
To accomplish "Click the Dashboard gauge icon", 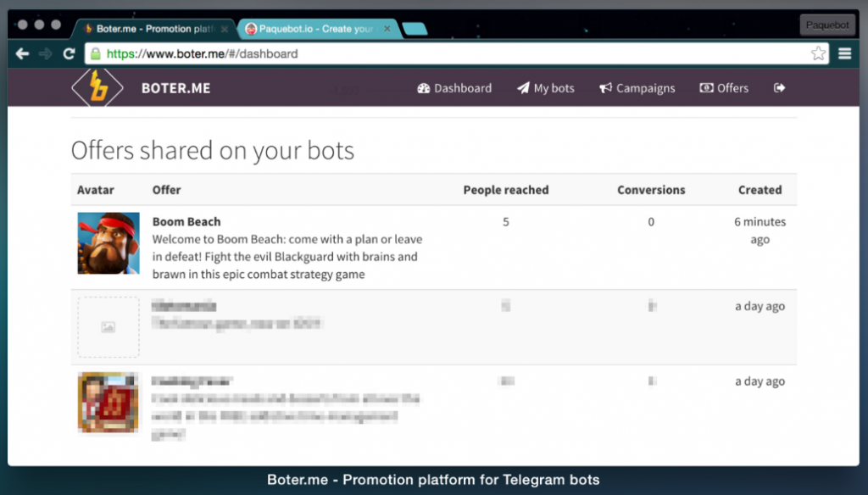I will (424, 88).
